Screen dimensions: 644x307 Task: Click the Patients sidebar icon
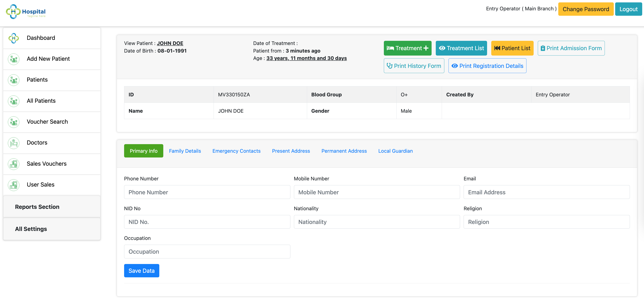(14, 80)
